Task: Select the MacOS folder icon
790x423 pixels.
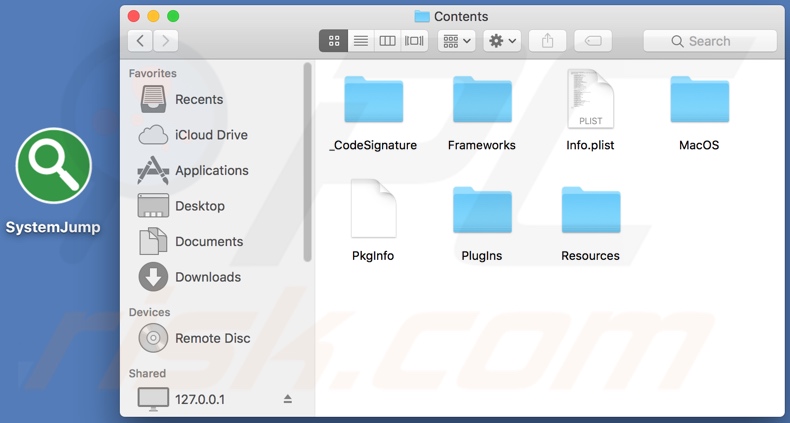Action: tap(699, 100)
